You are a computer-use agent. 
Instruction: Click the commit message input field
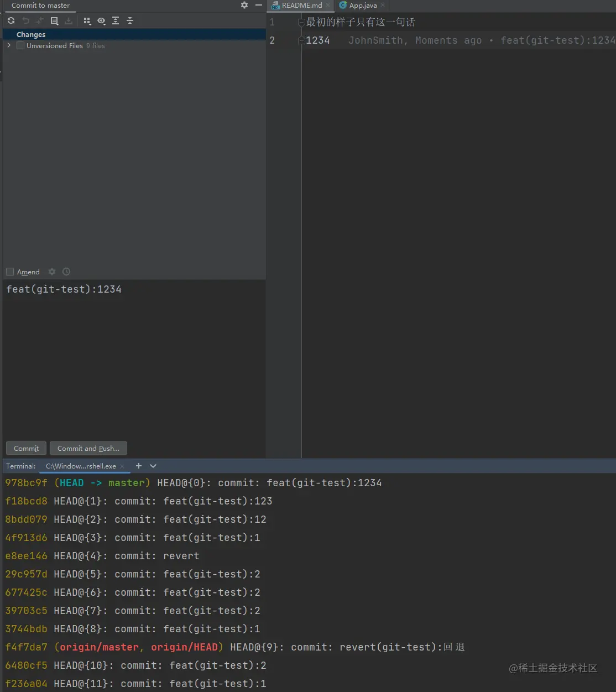click(x=134, y=360)
